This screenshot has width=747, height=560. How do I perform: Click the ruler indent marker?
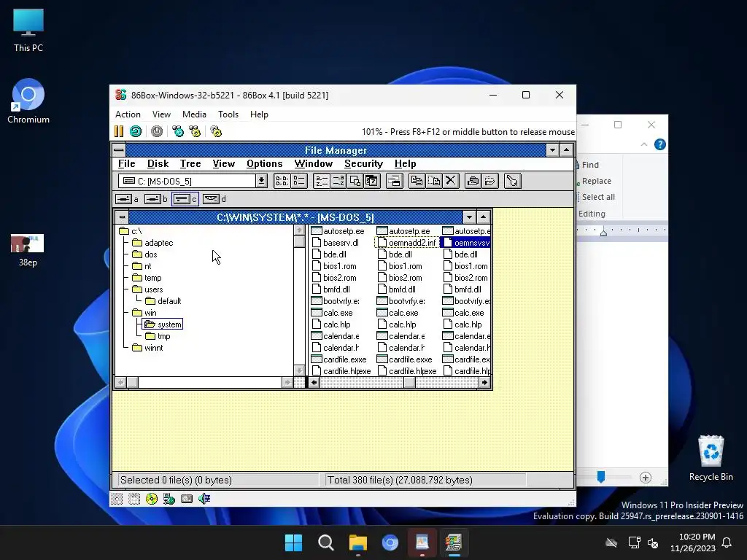click(x=603, y=233)
